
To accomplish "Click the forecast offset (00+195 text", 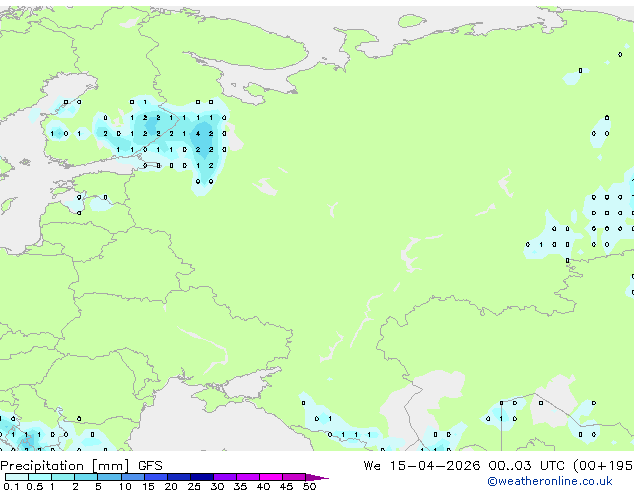I will pos(603,466).
